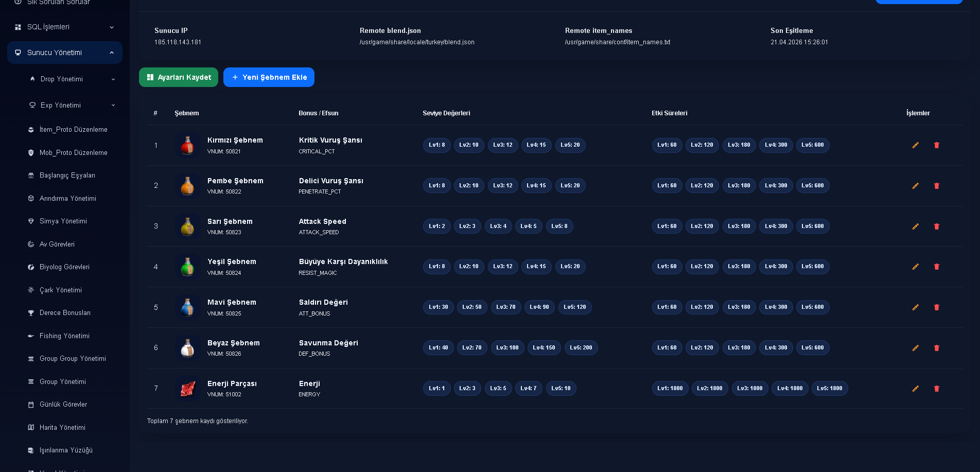
Task: Delete the Kırmızı Şebnem row
Action: tap(936, 145)
